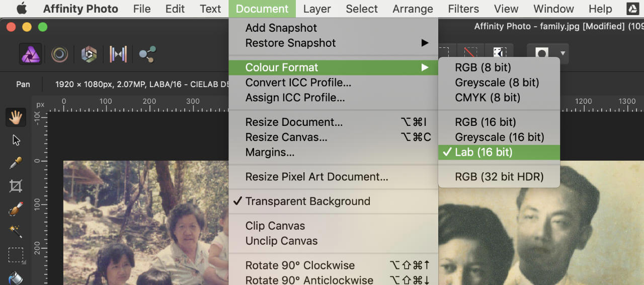Choose Resize Pixel Art Document…

coord(333,177)
